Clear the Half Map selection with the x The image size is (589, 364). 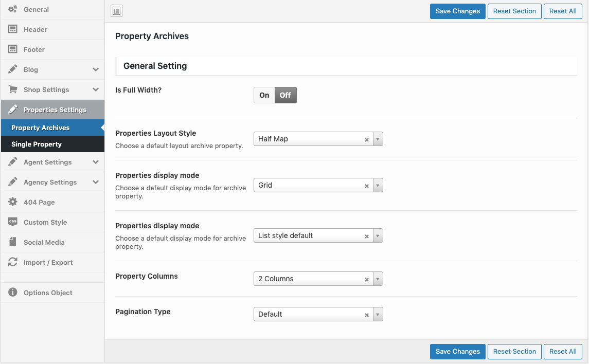click(367, 139)
